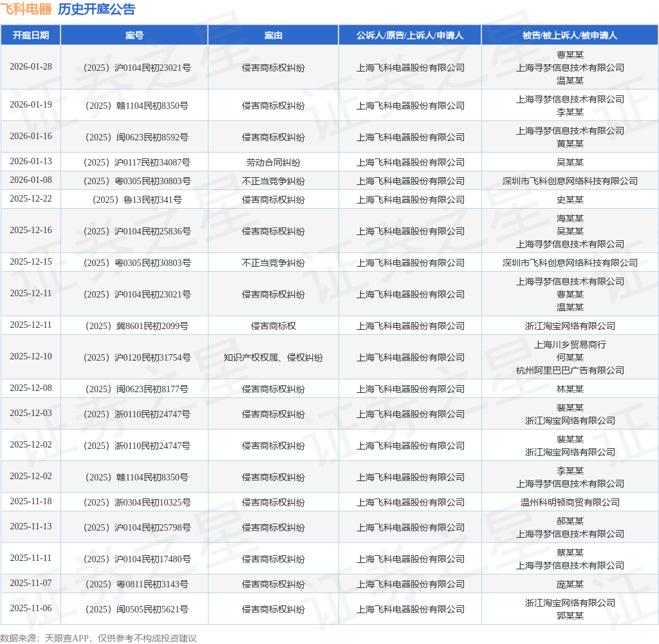Click case number (2025)闽0623民初8177号
The width and height of the screenshot is (659, 644).
pyautogui.click(x=137, y=389)
